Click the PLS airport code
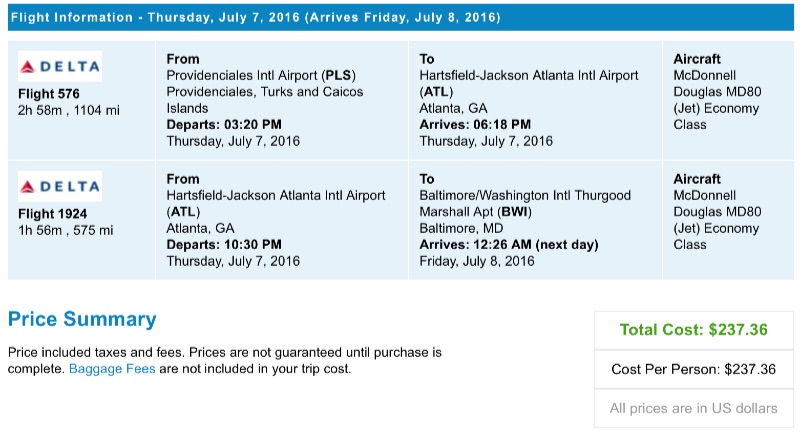This screenshot has width=800, height=437. coord(339,76)
